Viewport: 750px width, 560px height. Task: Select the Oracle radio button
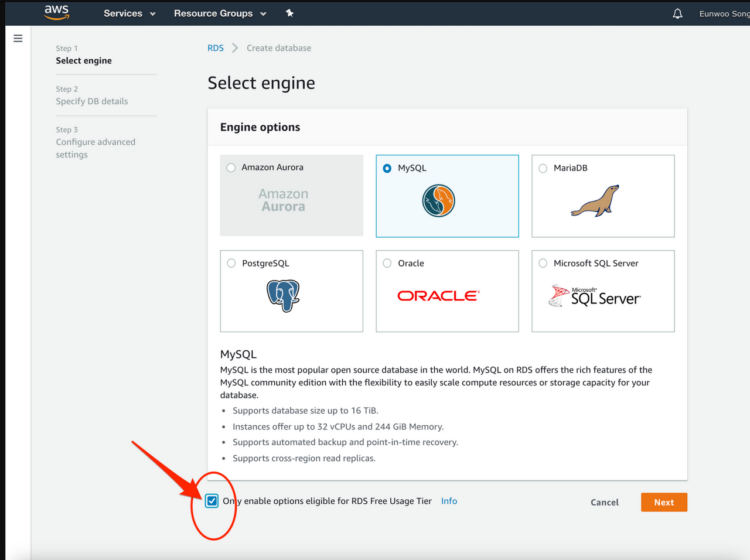coord(387,264)
